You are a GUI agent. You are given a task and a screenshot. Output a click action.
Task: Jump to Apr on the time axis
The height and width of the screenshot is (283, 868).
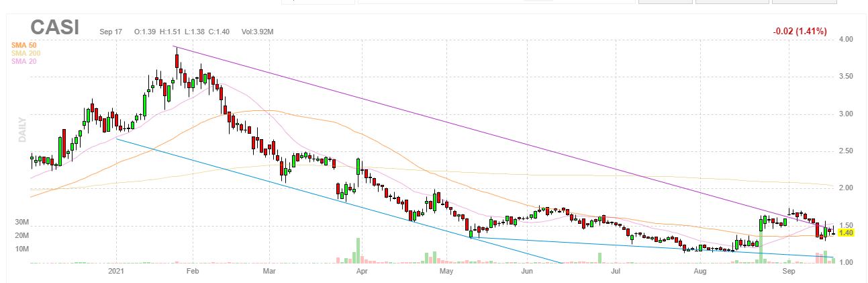point(362,272)
